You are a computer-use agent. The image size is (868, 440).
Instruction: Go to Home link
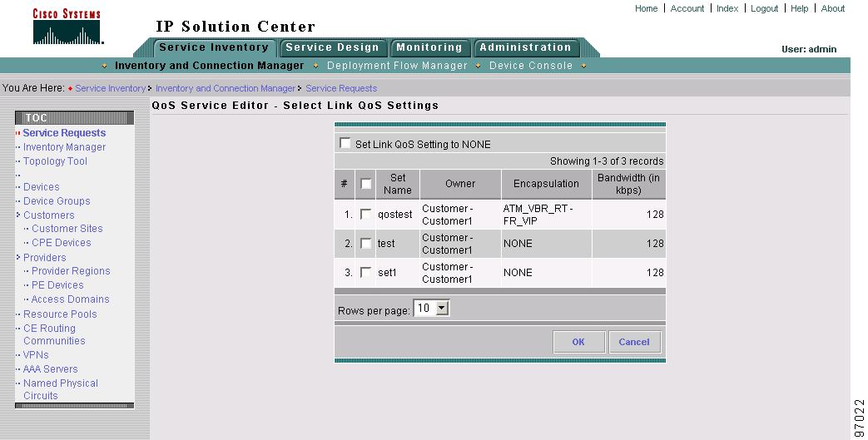click(646, 8)
